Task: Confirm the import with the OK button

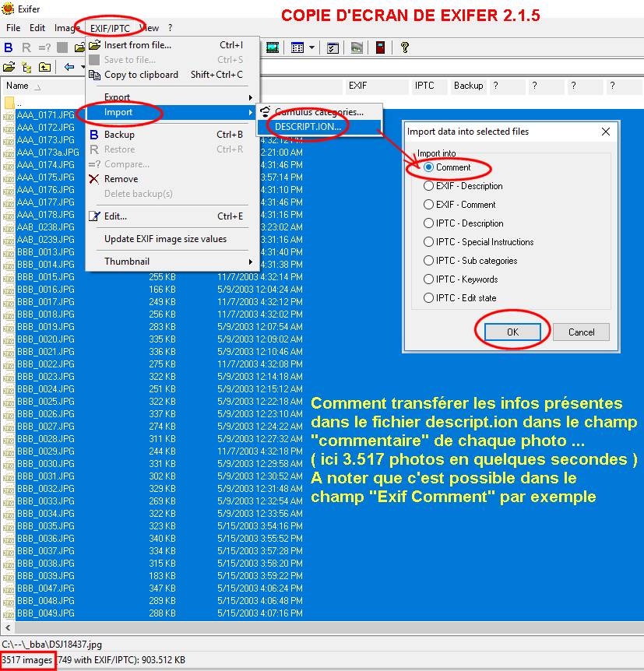Action: (x=512, y=332)
